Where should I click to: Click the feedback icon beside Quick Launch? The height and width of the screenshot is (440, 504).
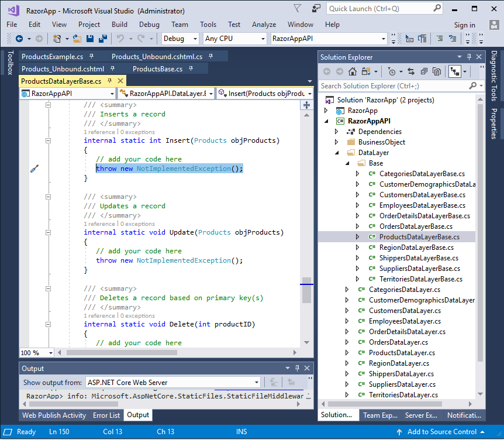pyautogui.click(x=316, y=9)
